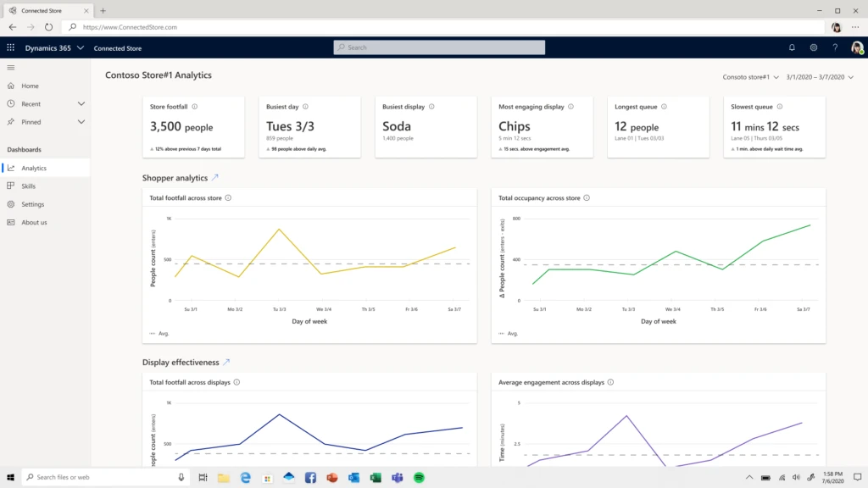
Task: Adjust the system volume from the taskbar
Action: [x=797, y=476]
